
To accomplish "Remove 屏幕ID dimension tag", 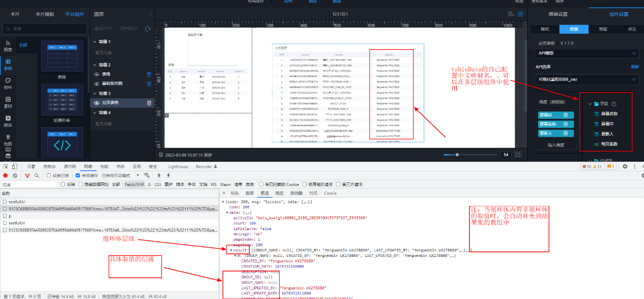I will [565, 116].
